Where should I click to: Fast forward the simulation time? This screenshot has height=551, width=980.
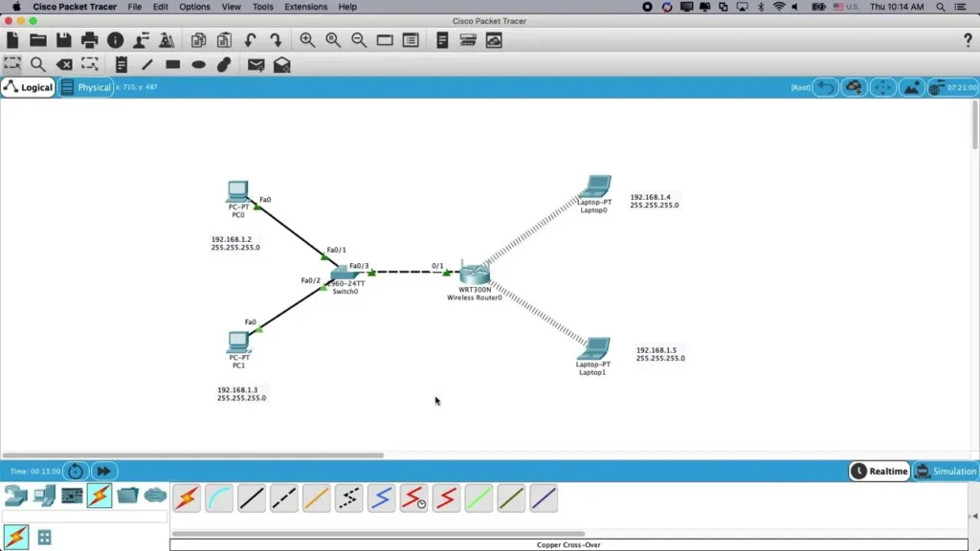tap(103, 471)
